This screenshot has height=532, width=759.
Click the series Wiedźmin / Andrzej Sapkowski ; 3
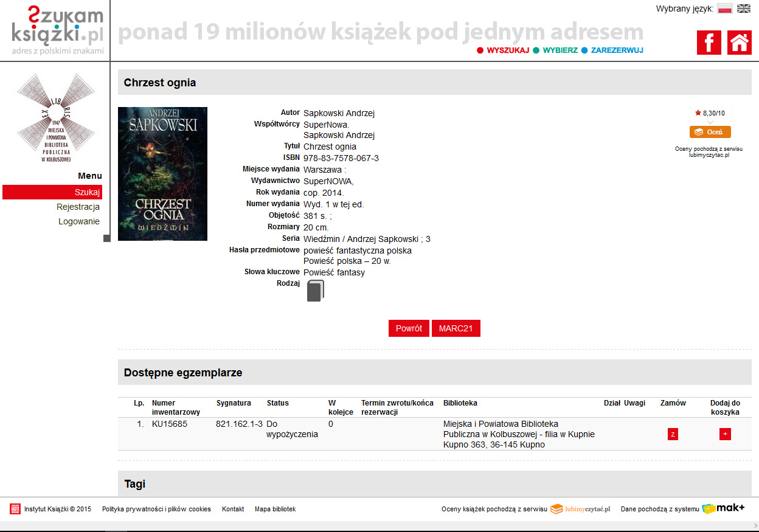pos(367,239)
